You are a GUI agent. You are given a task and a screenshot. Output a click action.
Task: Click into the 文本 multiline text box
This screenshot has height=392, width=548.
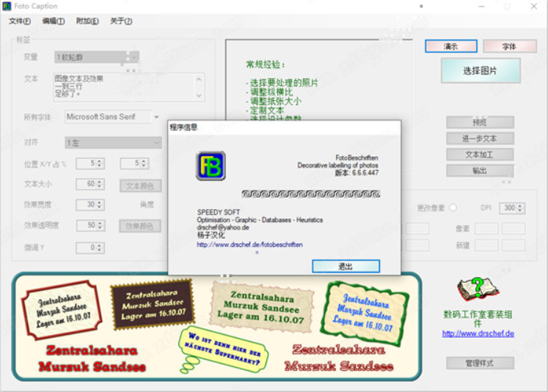[x=124, y=87]
